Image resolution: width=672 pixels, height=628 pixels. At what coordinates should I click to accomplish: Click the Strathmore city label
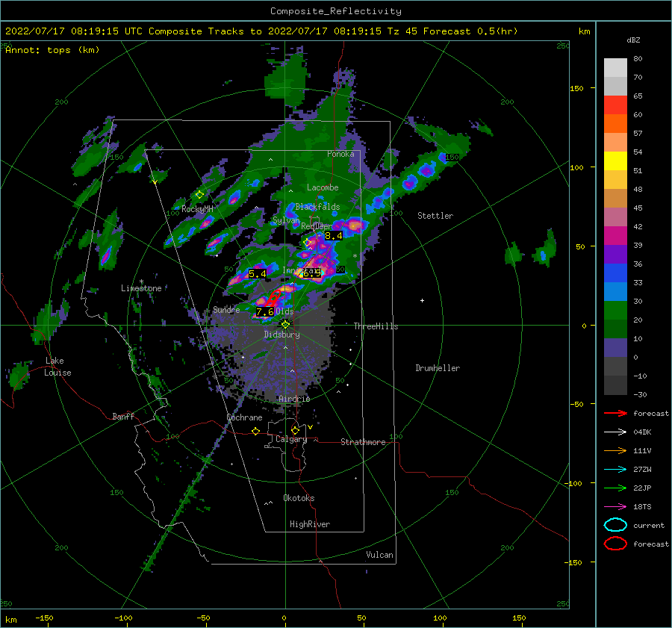[363, 442]
